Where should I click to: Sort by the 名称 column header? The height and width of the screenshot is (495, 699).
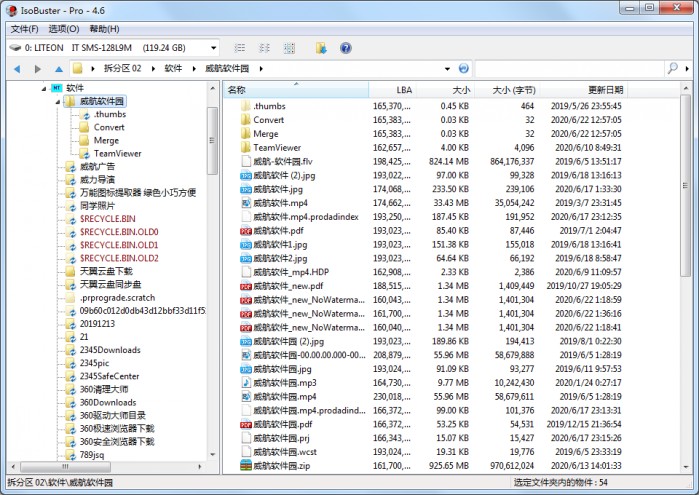(x=296, y=90)
